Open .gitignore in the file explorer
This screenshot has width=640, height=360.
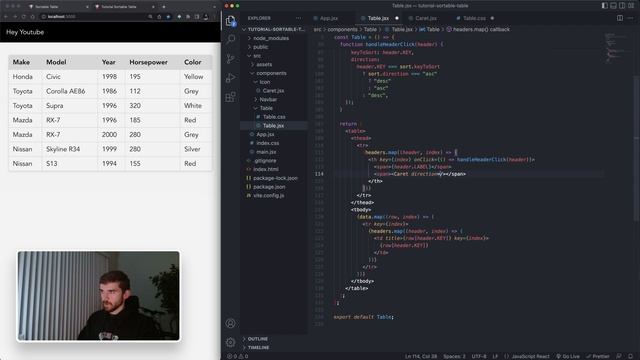[x=265, y=160]
